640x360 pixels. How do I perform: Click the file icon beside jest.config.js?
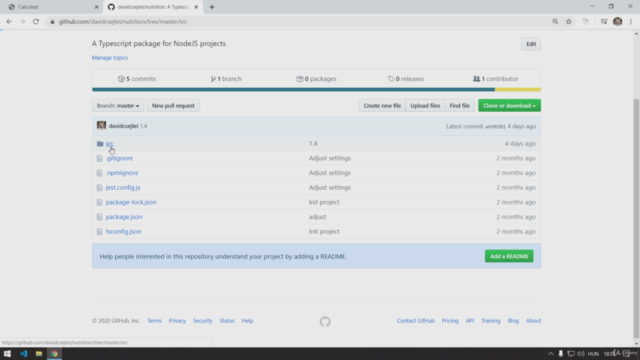100,188
